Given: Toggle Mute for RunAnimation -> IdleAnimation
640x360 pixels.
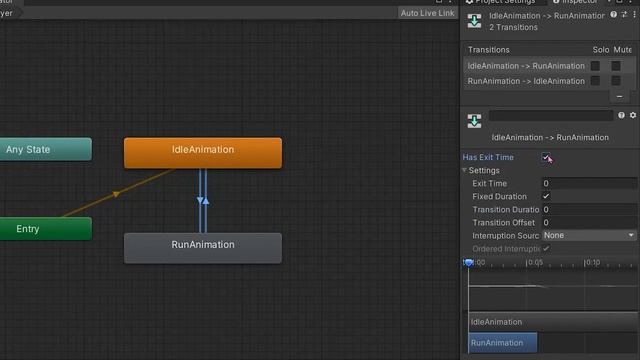Looking at the screenshot, I should (x=616, y=81).
